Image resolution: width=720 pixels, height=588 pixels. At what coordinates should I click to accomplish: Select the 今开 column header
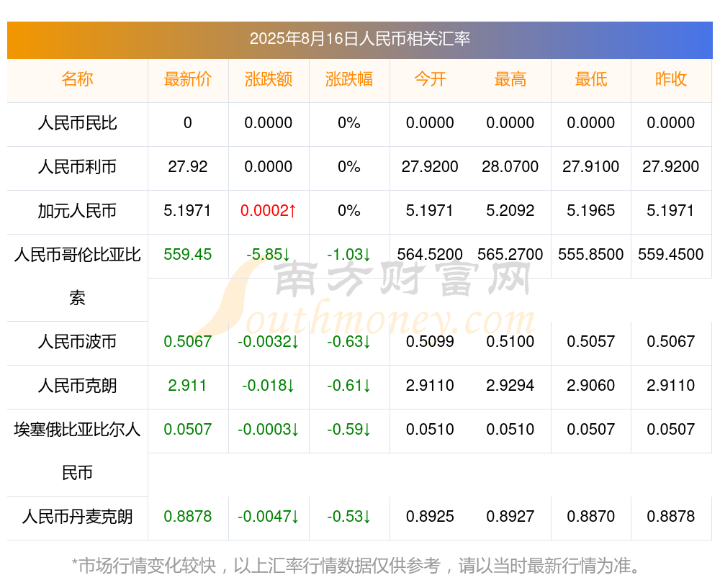[x=430, y=79]
